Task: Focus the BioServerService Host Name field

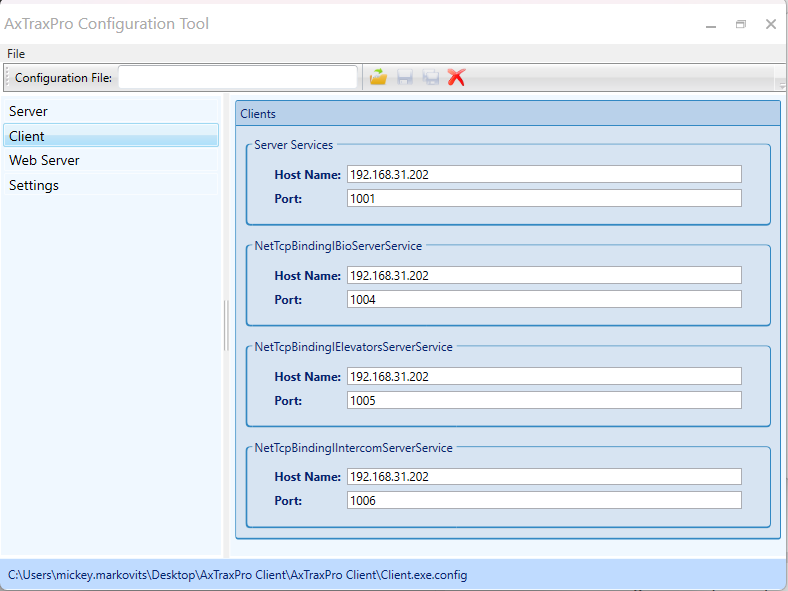Action: tap(544, 275)
